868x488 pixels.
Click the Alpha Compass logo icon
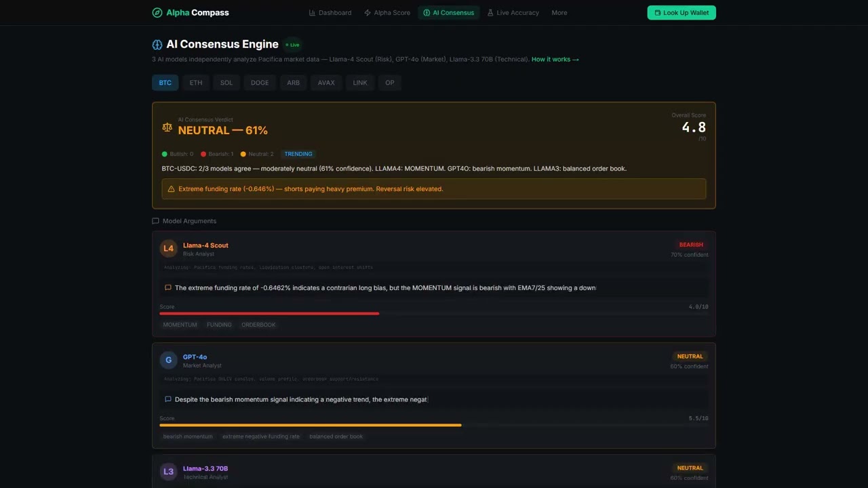tap(157, 12)
